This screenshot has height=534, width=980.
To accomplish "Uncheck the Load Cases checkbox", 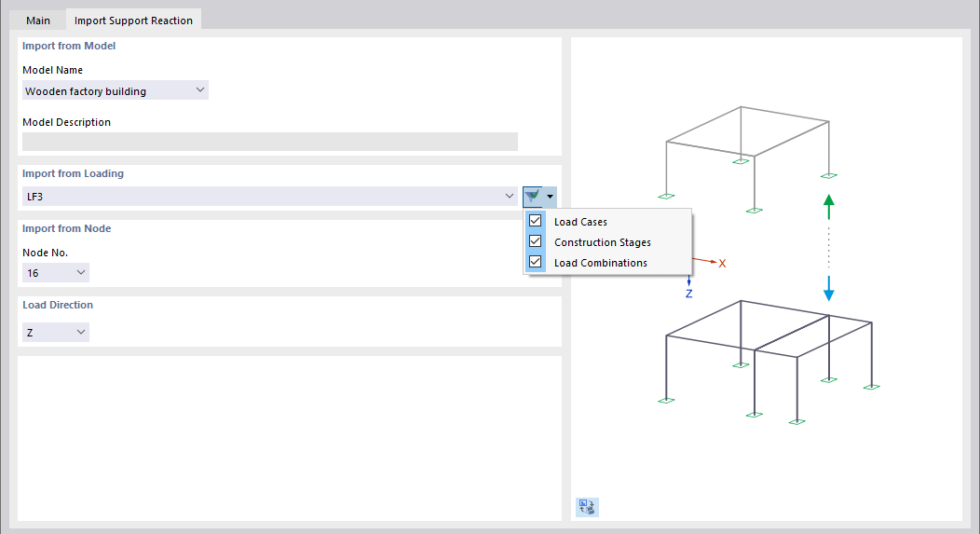I will click(535, 221).
